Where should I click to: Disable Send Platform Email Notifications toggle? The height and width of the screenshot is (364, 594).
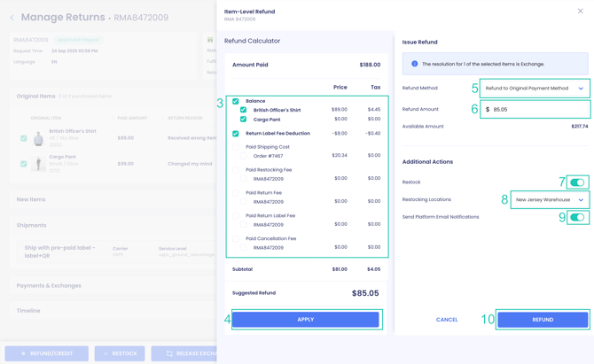tap(577, 217)
